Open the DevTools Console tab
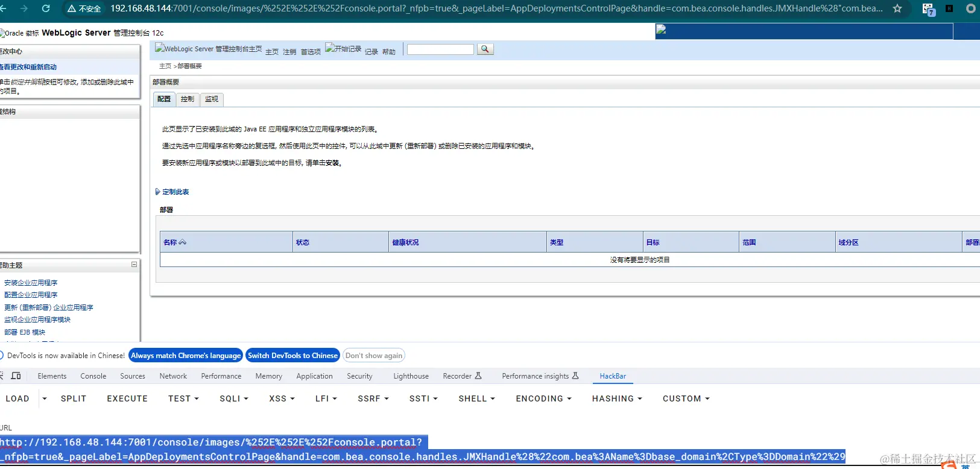The width and height of the screenshot is (980, 469). click(x=93, y=376)
